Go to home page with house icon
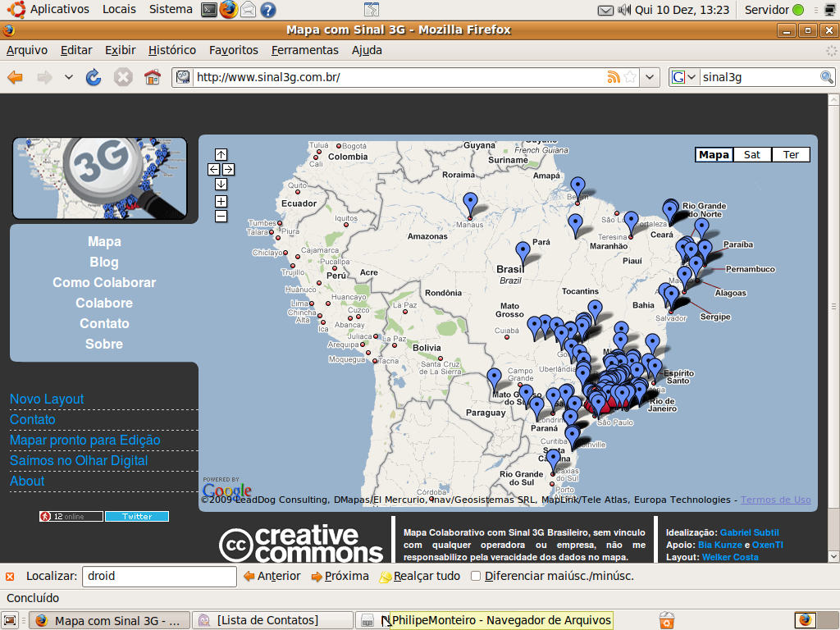The image size is (840, 630). point(153,78)
